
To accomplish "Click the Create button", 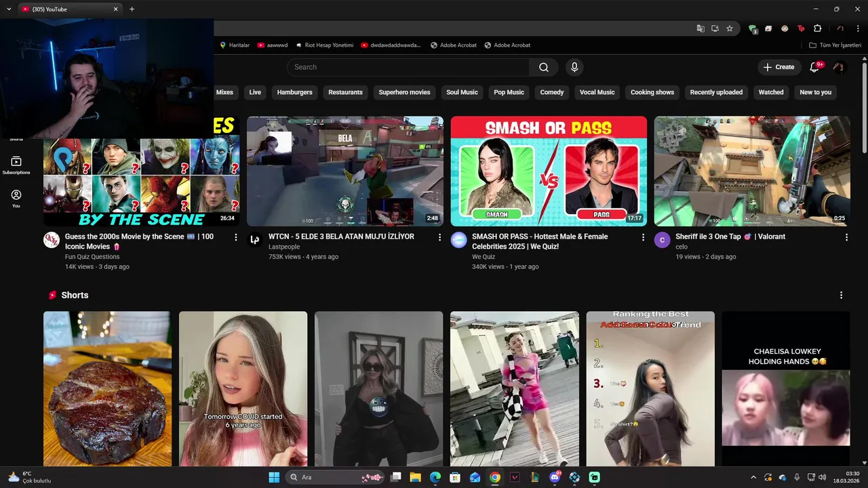I will point(778,67).
